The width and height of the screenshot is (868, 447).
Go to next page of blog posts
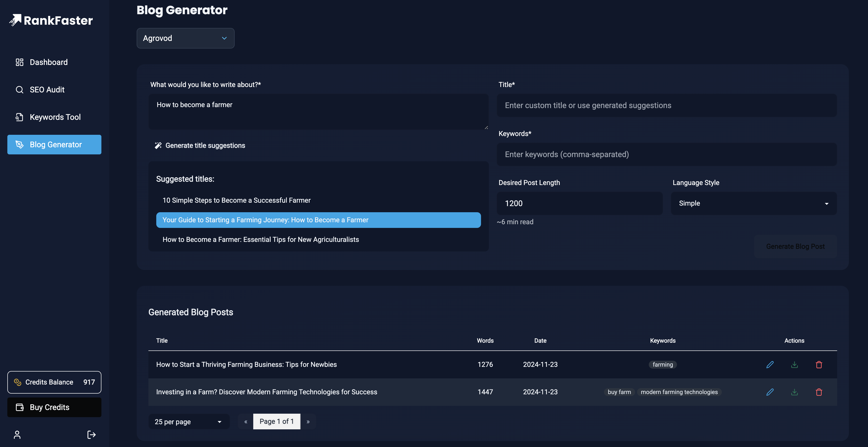308,421
